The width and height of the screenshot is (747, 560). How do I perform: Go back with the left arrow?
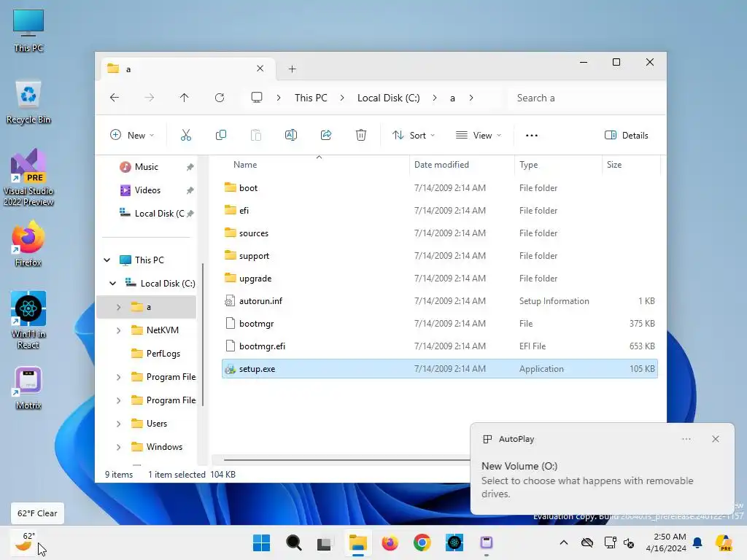(115, 98)
